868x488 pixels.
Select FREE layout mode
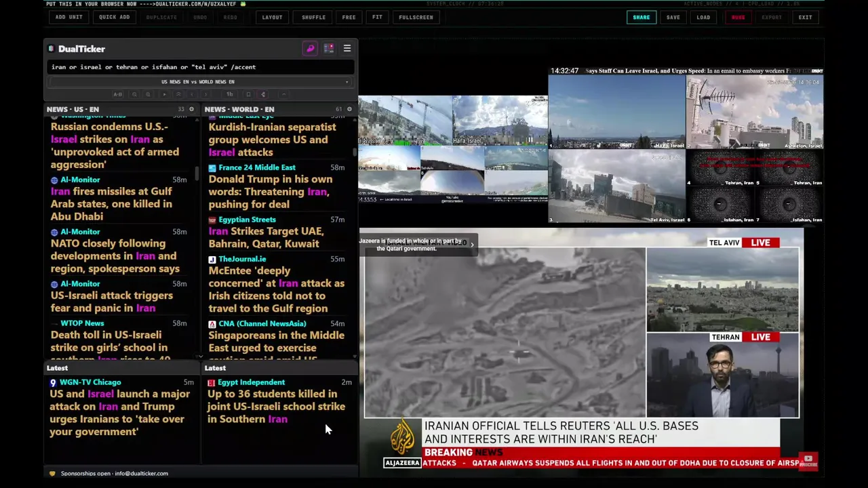tap(349, 18)
